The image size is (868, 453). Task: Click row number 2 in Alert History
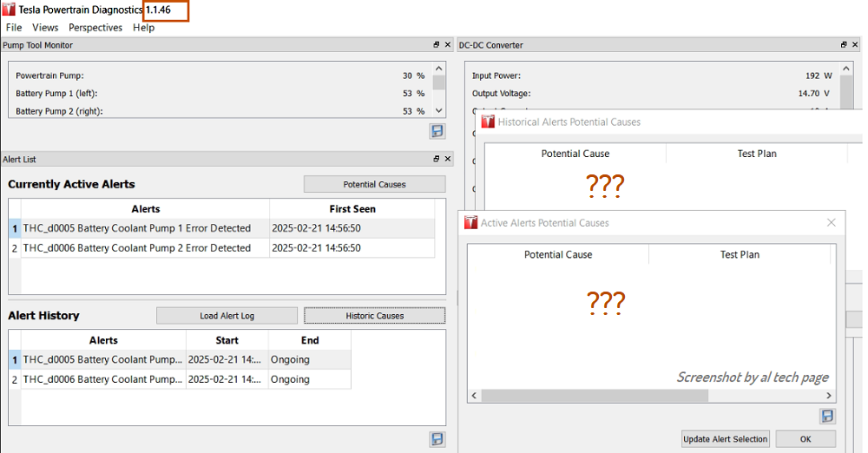(15, 379)
